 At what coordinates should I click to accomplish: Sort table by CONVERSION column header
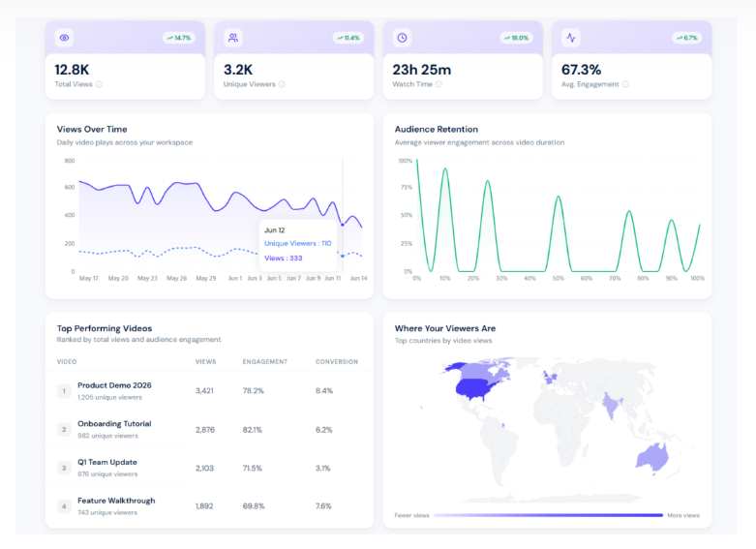(x=337, y=362)
